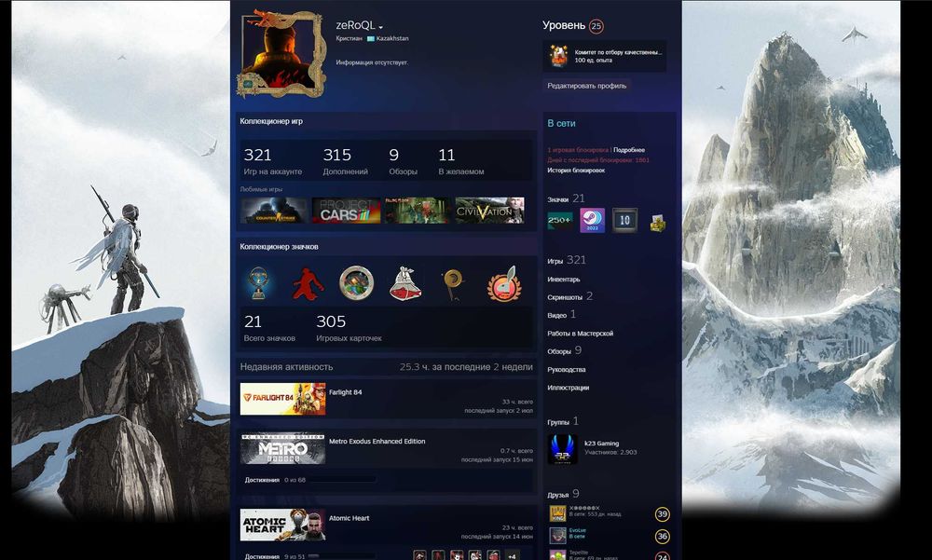Click the round bronze medallion badge
932x560 pixels.
point(357,283)
